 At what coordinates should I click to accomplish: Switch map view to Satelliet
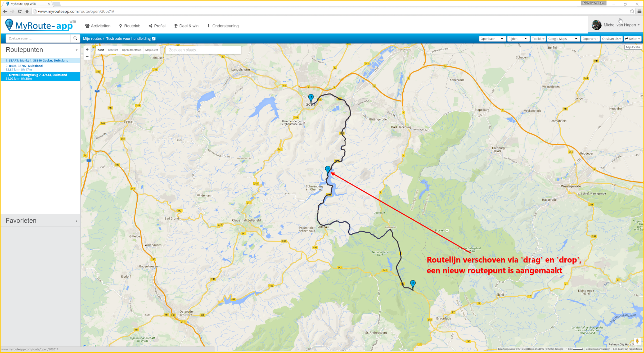[113, 50]
